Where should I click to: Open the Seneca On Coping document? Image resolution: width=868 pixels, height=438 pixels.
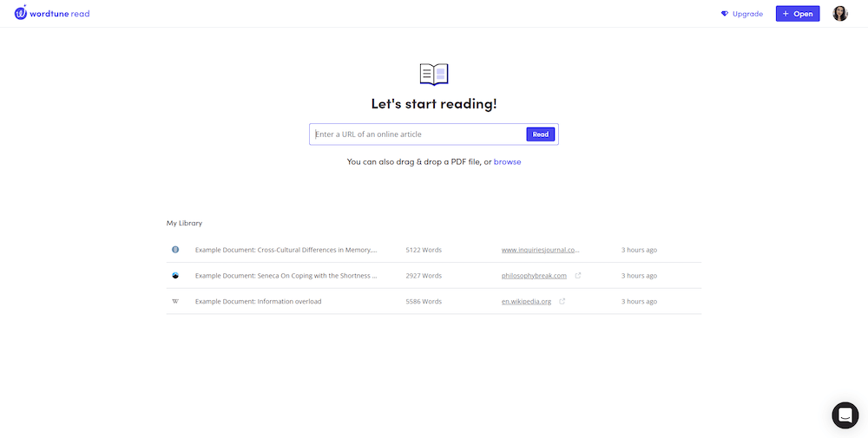point(286,276)
